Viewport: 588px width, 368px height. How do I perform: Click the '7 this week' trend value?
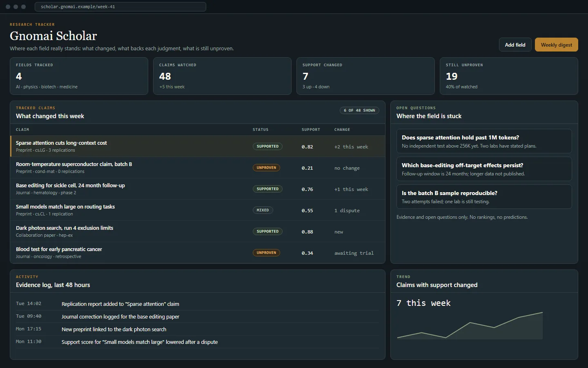click(423, 303)
